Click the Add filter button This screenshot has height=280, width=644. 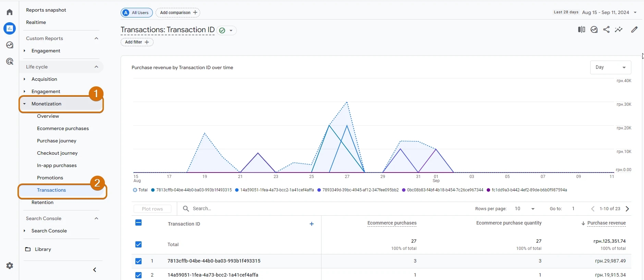(137, 42)
